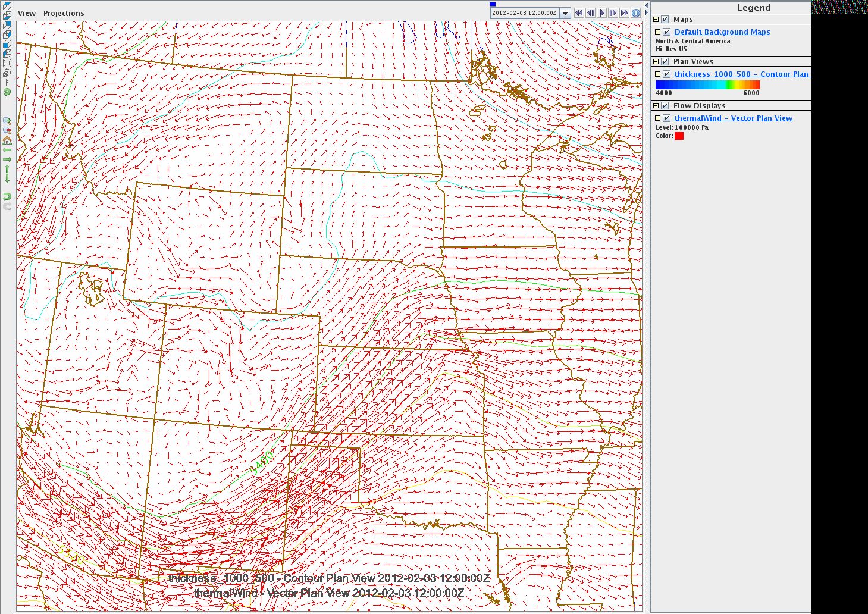Viewport: 868px width, 614px height.
Task: Collapse the Flow Displays legend section
Action: 656,106
